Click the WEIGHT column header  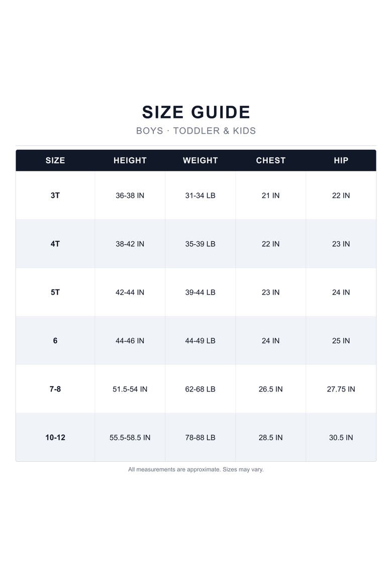pos(201,160)
